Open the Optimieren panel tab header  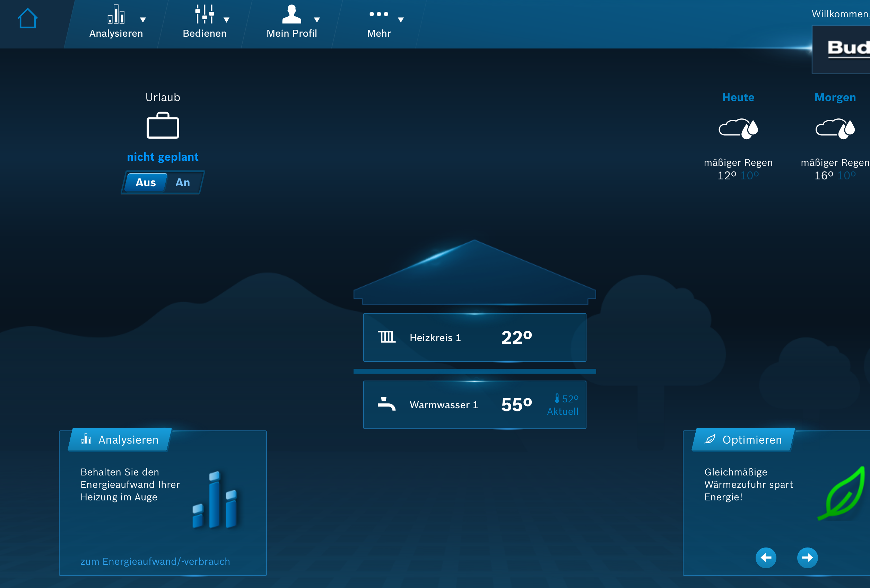pyautogui.click(x=743, y=439)
